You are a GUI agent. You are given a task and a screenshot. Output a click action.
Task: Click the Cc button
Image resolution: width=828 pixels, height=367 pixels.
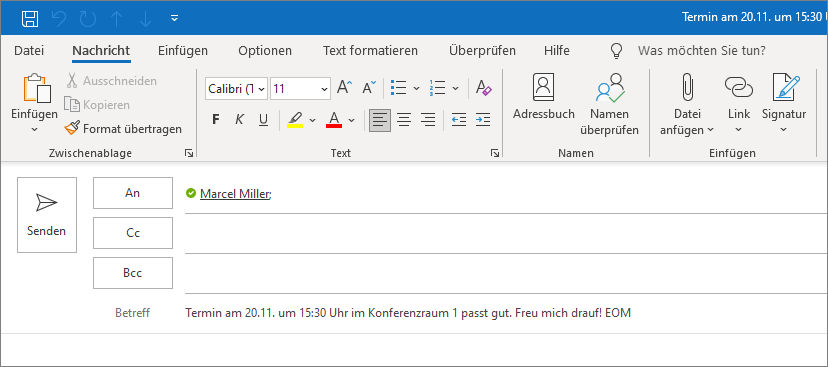click(x=133, y=233)
